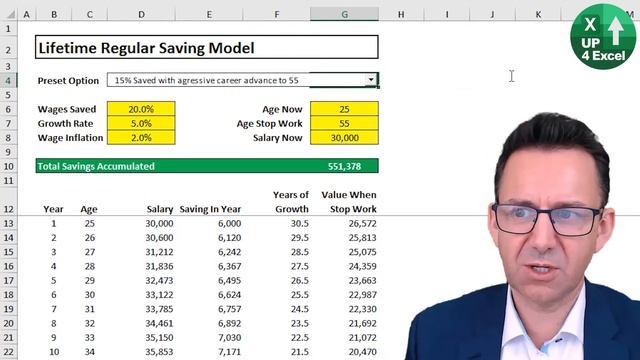Select column E header
Screen dimensions: 640x360
pyautogui.click(x=209, y=15)
